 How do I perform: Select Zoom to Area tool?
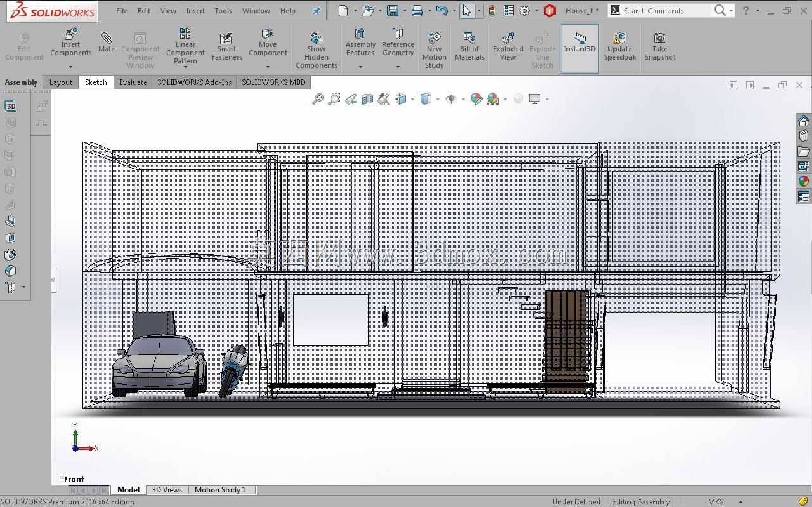pos(334,99)
